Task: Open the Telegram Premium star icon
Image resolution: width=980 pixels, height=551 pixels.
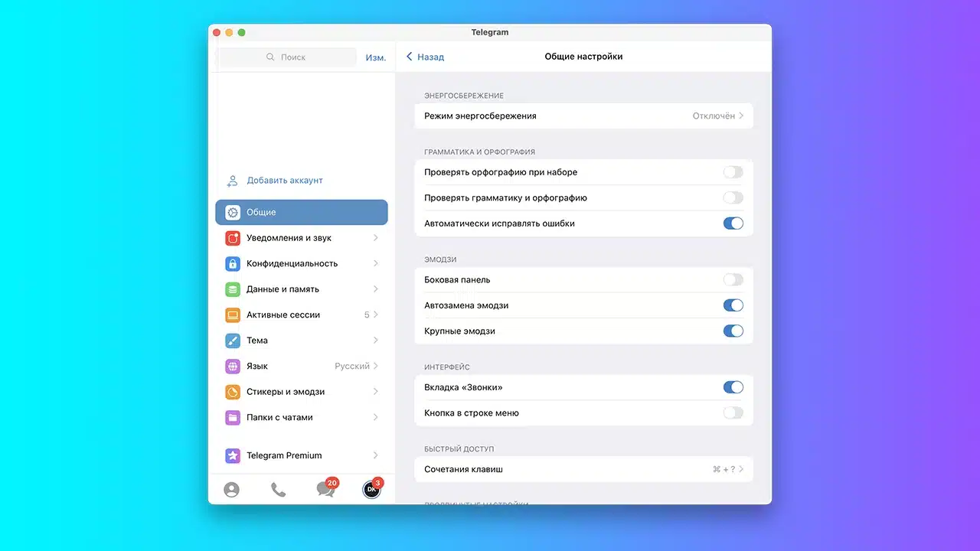Action: (232, 455)
